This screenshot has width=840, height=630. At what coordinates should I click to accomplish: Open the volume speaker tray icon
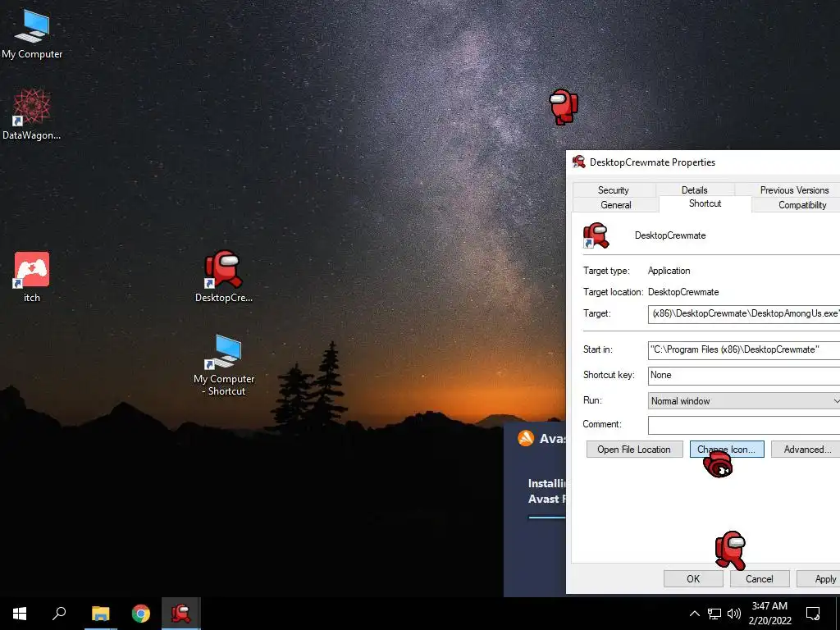(734, 614)
